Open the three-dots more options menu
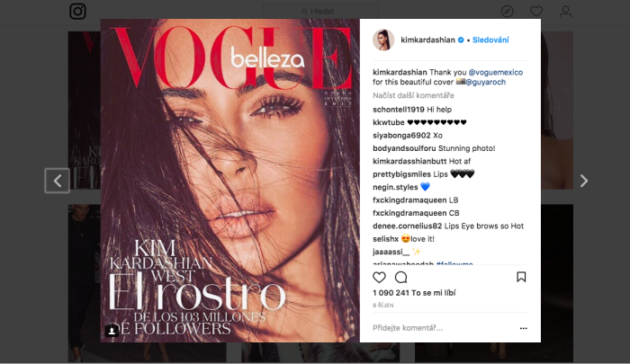The height and width of the screenshot is (364, 630). 523,328
